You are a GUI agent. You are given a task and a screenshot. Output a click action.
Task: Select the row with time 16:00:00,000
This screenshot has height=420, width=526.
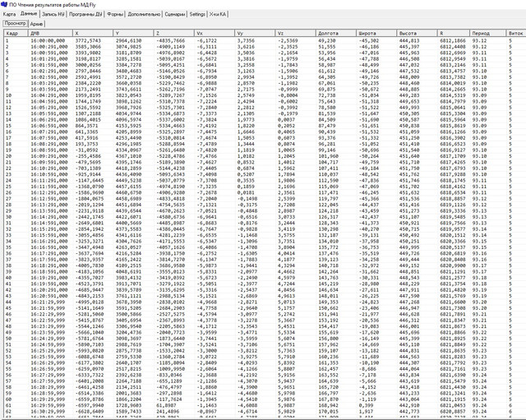point(49,39)
